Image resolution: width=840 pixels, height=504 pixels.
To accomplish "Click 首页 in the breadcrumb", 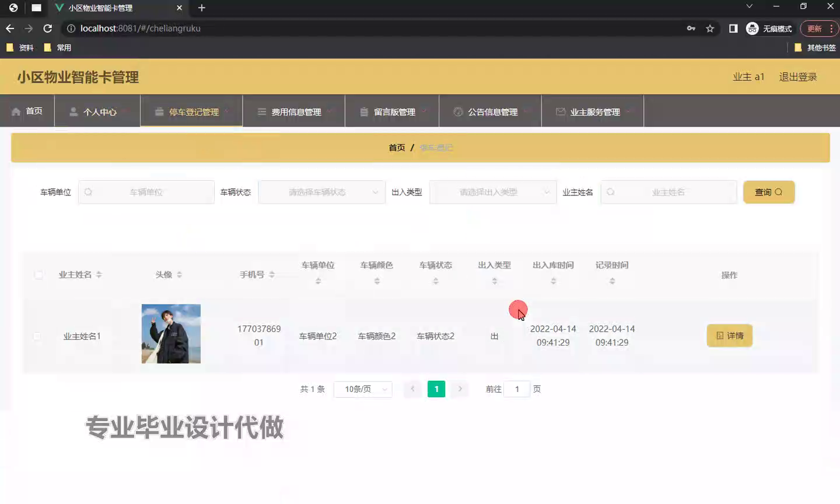I will tap(397, 148).
